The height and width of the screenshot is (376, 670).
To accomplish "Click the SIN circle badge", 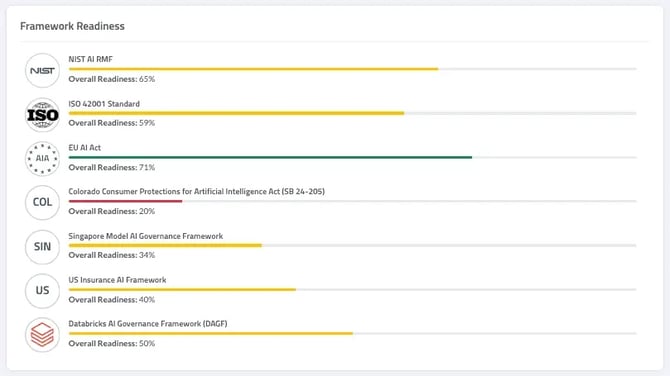I will [x=42, y=247].
